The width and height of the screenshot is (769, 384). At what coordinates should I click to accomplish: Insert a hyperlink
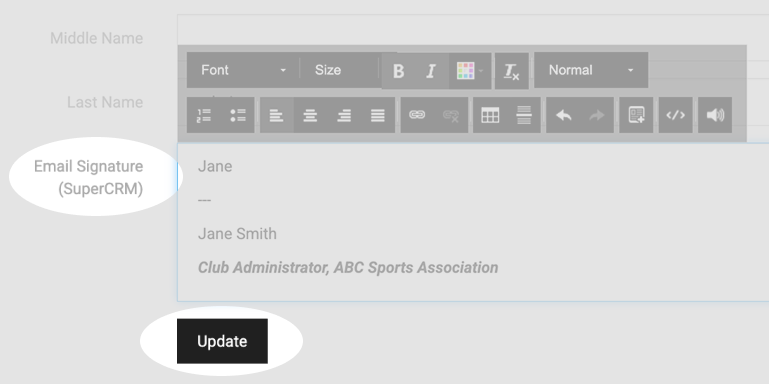(x=417, y=115)
